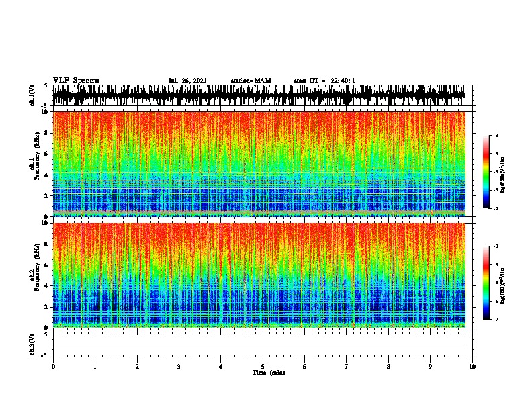The width and height of the screenshot is (532, 411).
Task: Click the ch.1 spectrogram panel
Action: (x=259, y=164)
